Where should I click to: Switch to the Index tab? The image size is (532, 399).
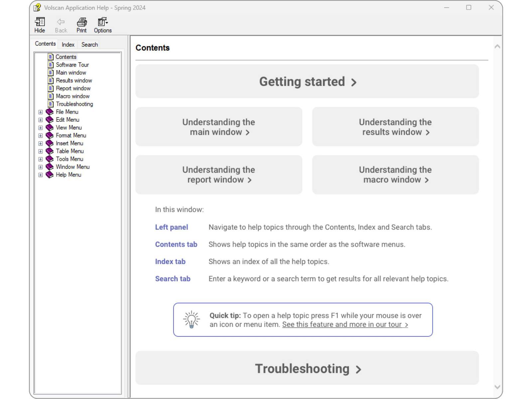[x=68, y=45]
